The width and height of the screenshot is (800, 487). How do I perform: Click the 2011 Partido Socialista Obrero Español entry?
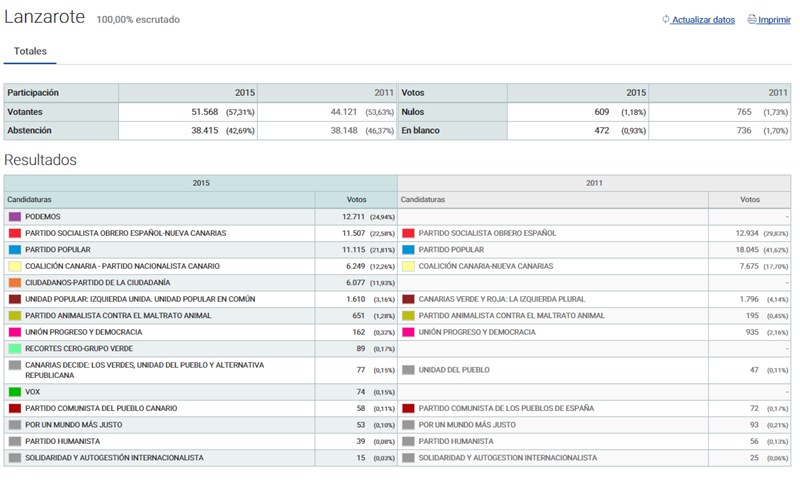(487, 233)
